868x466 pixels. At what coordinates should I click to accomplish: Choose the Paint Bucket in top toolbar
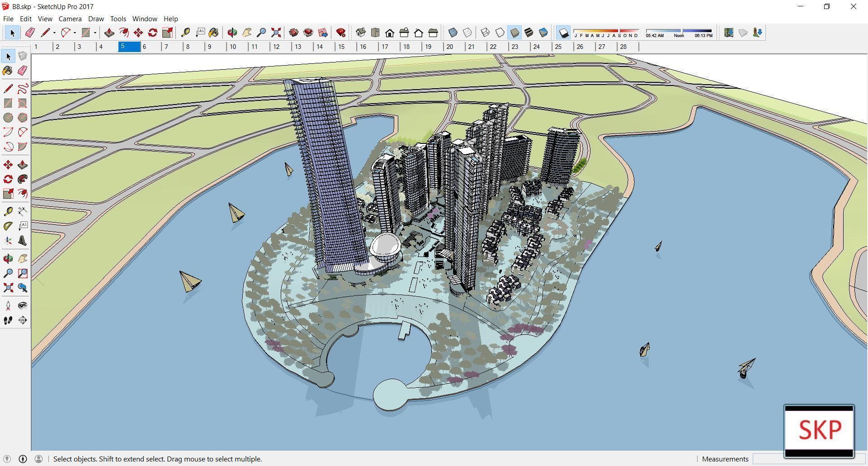[214, 33]
